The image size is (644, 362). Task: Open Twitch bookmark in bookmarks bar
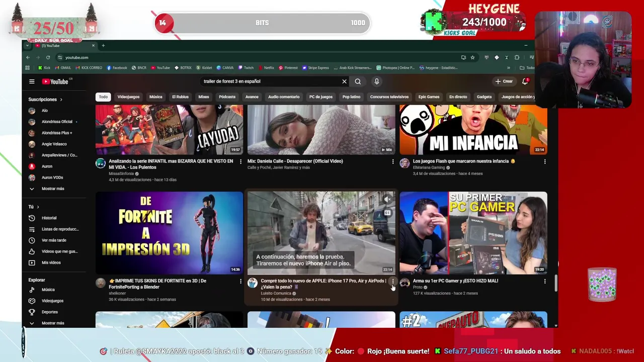[246, 68]
